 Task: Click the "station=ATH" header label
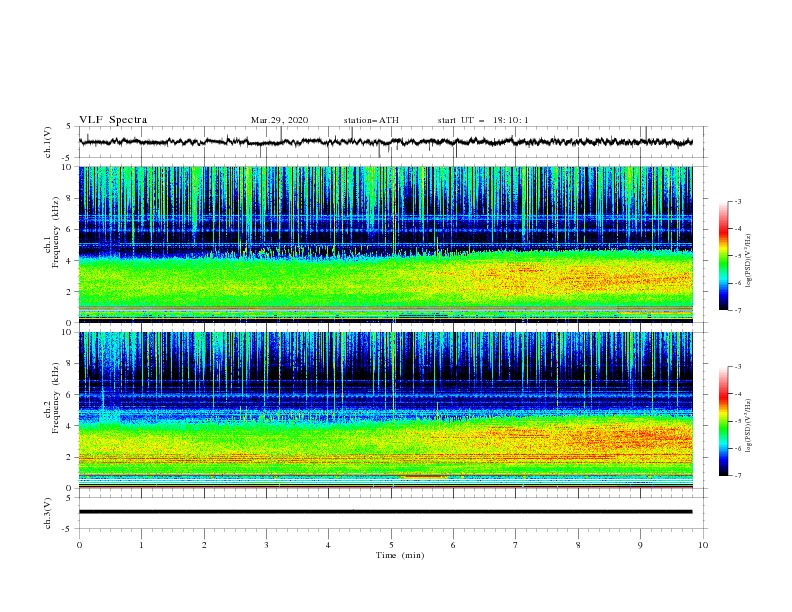tap(371, 120)
